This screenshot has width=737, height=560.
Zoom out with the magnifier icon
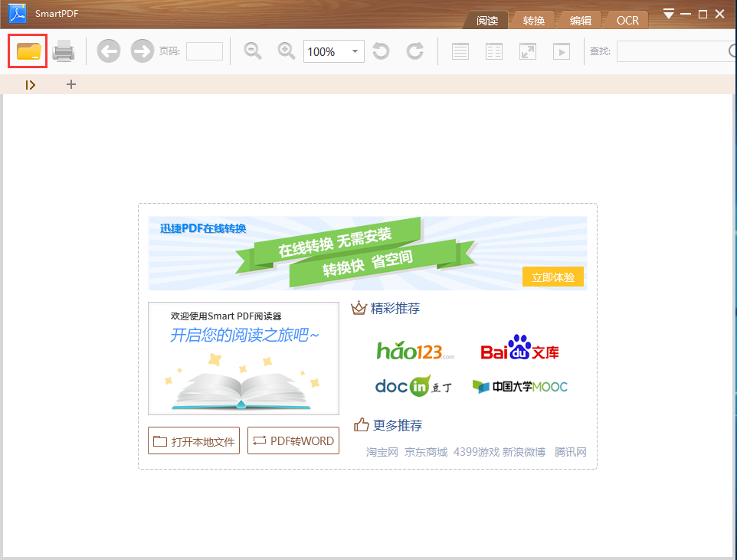pos(252,51)
